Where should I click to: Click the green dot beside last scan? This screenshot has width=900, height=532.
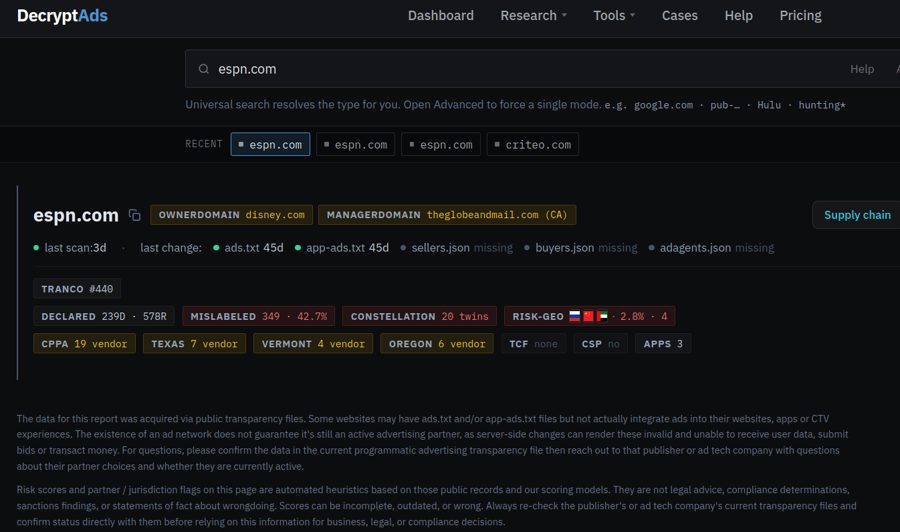pos(36,248)
